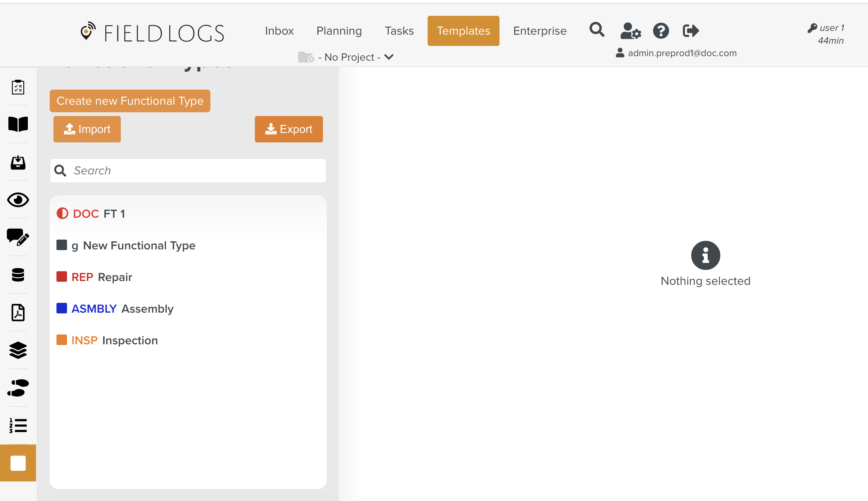The width and height of the screenshot is (868, 501).
Task: Select the INSP Inspection list item
Action: point(114,341)
